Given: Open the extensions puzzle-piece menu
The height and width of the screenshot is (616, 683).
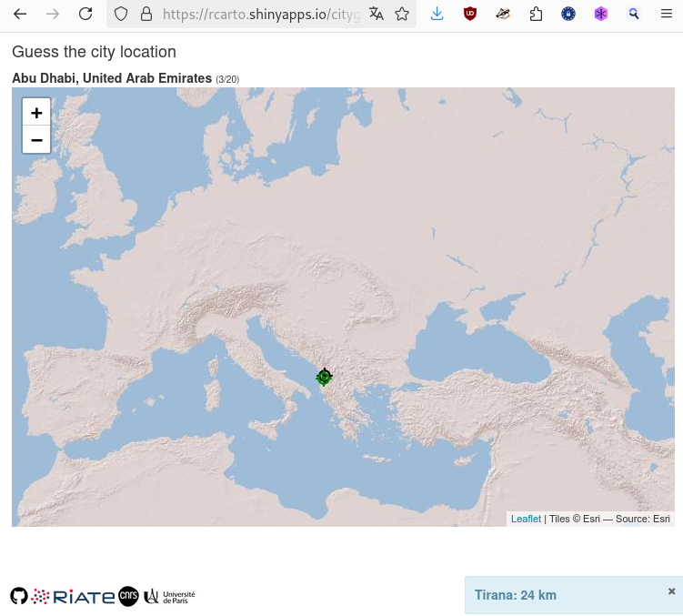Looking at the screenshot, I should pyautogui.click(x=536, y=15).
